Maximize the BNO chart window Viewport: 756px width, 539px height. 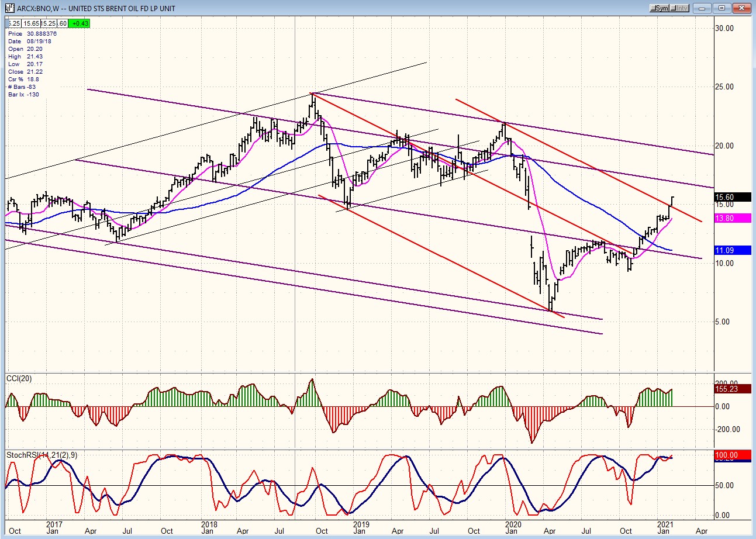coord(722,8)
